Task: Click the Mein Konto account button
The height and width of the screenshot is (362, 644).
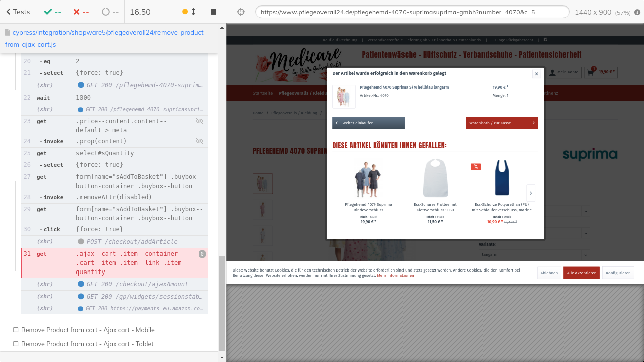Action: click(x=564, y=72)
